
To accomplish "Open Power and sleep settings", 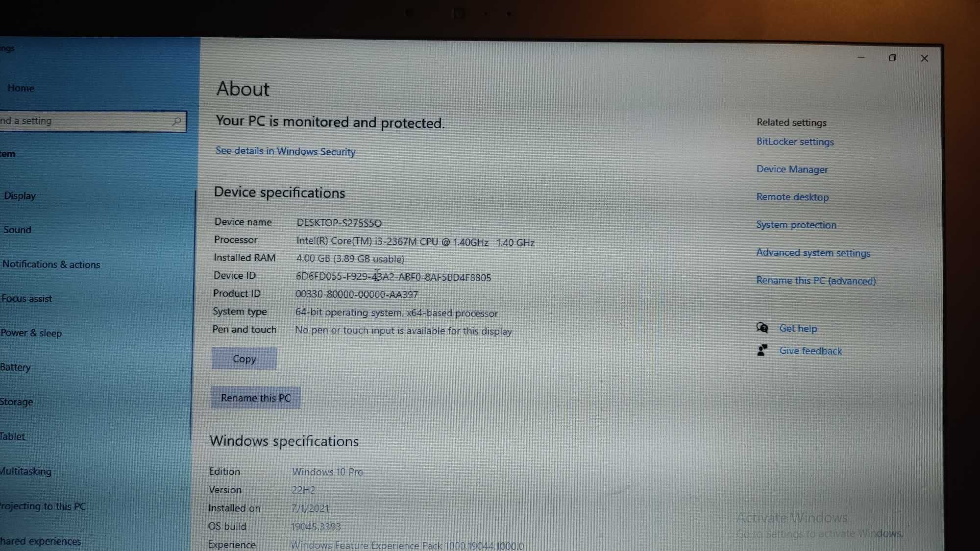I will 31,333.
